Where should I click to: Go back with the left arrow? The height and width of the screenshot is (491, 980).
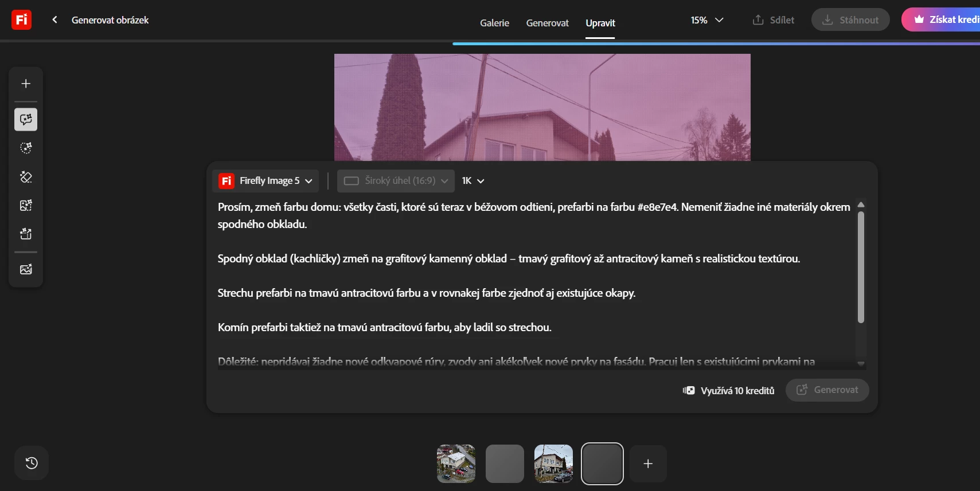[54, 19]
